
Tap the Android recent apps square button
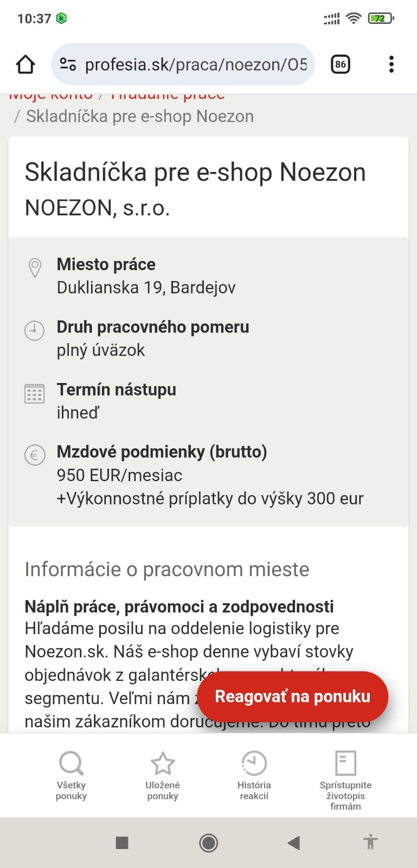[x=122, y=843]
